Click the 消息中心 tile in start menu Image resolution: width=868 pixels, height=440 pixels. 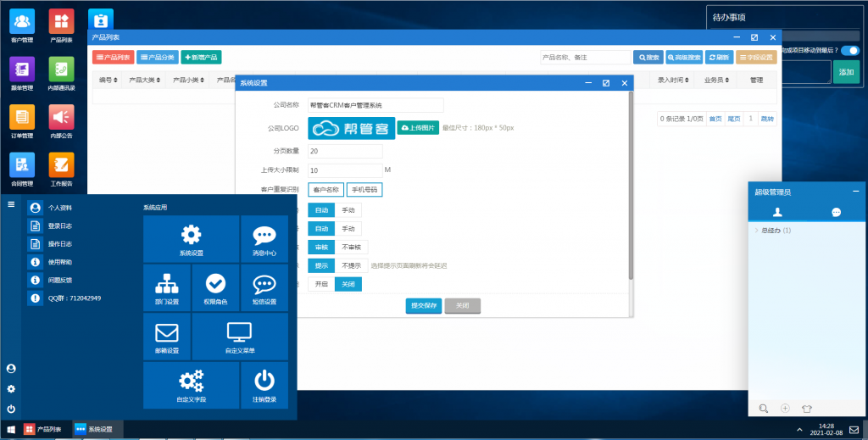pyautogui.click(x=264, y=237)
